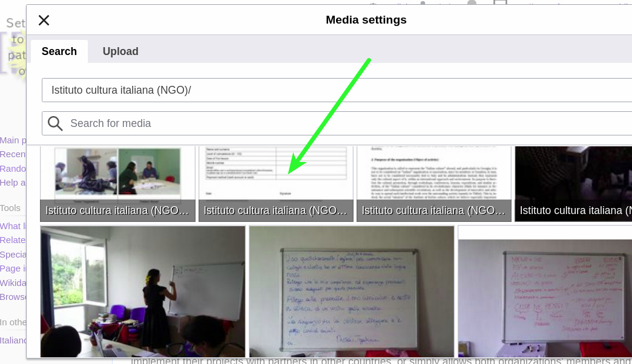
Task: Close the Media settings dialog
Action: [44, 20]
